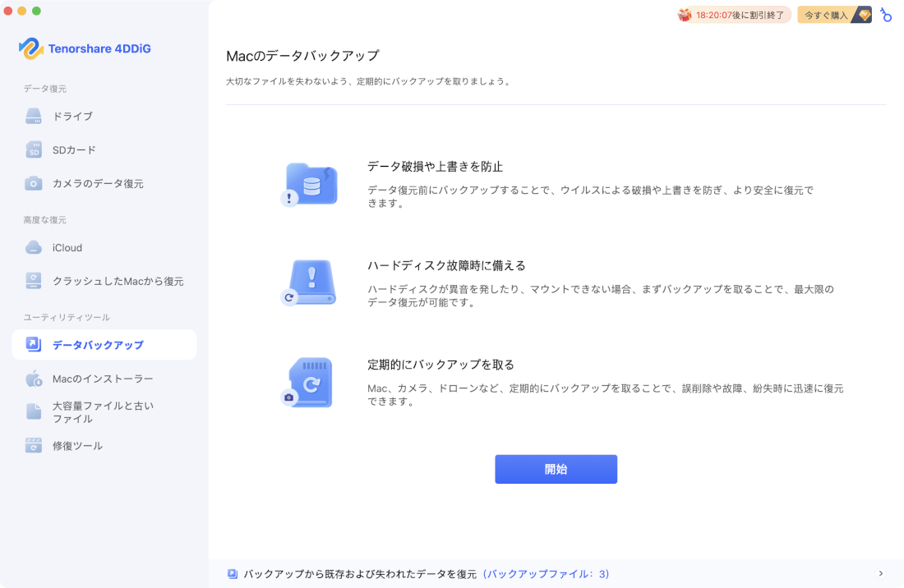Click the データ復元 section label

coord(45,89)
